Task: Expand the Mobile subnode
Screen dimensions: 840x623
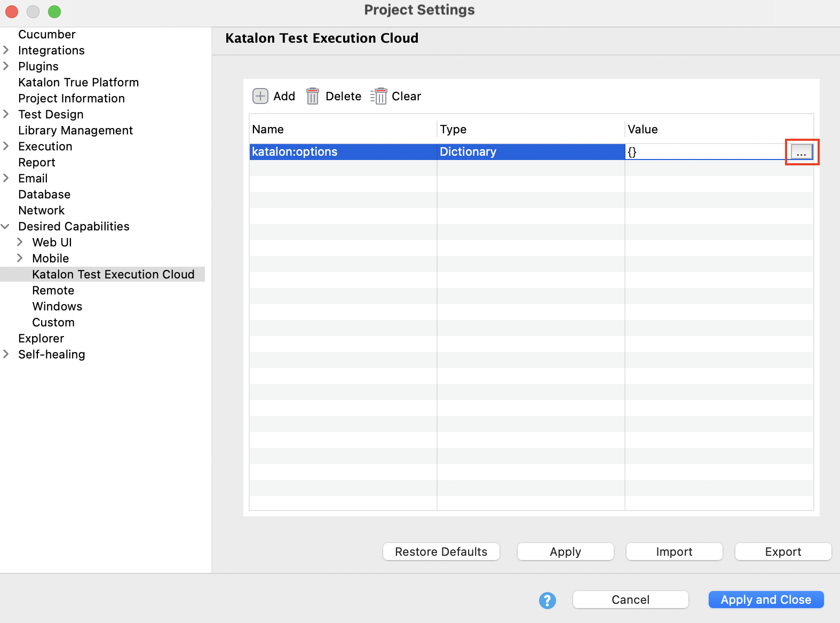Action: click(x=20, y=258)
